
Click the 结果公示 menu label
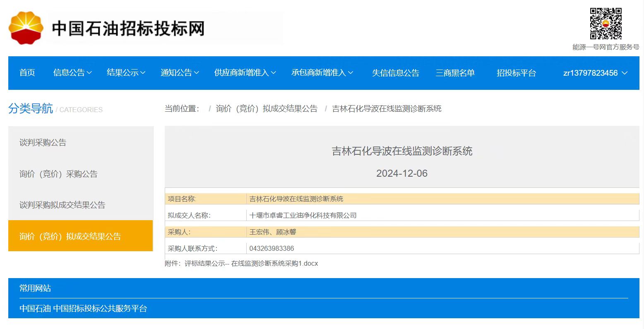[x=123, y=73]
